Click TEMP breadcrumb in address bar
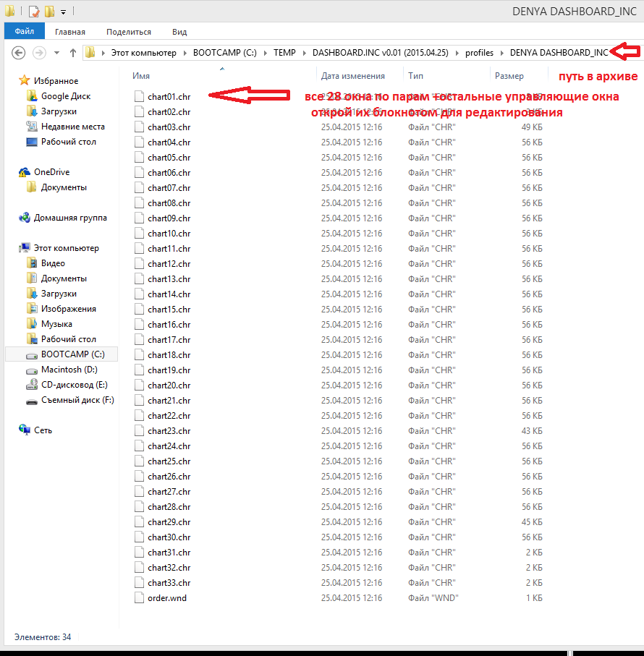The height and width of the screenshot is (656, 644). click(284, 53)
